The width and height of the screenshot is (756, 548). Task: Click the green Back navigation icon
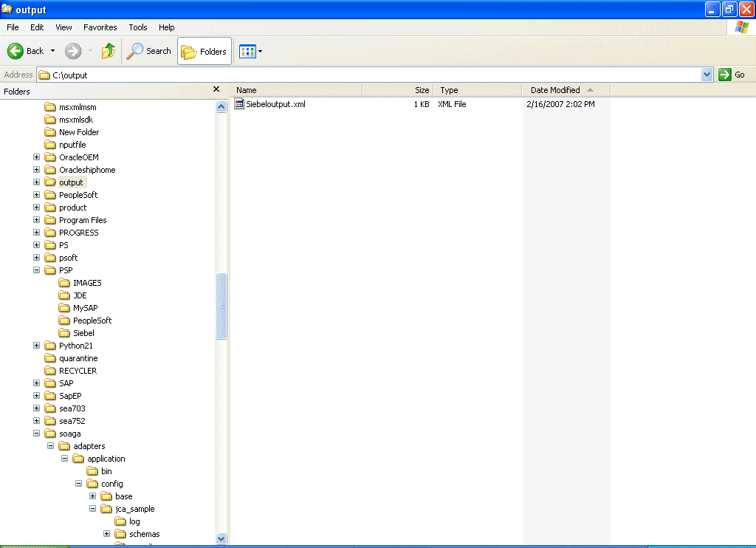pyautogui.click(x=16, y=52)
